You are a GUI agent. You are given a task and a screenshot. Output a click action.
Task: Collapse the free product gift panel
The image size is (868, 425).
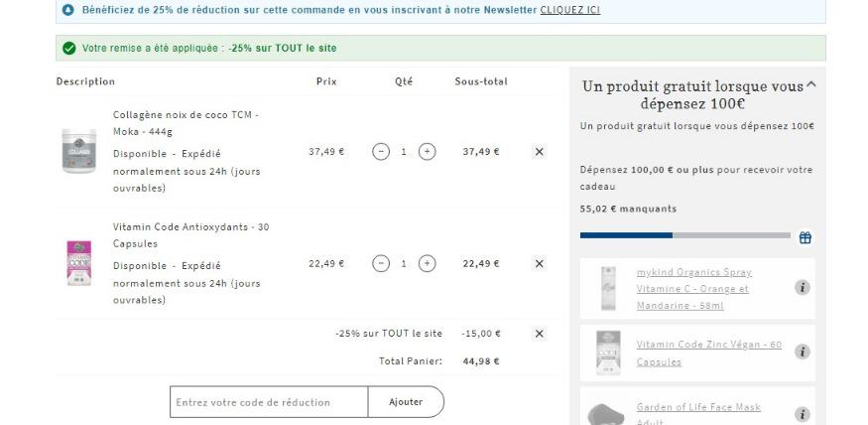(811, 86)
